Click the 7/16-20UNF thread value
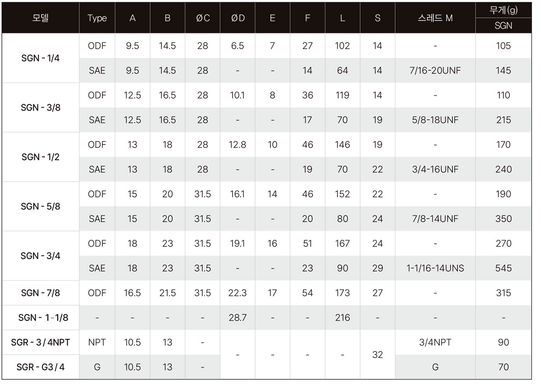541x392 pixels. point(435,71)
